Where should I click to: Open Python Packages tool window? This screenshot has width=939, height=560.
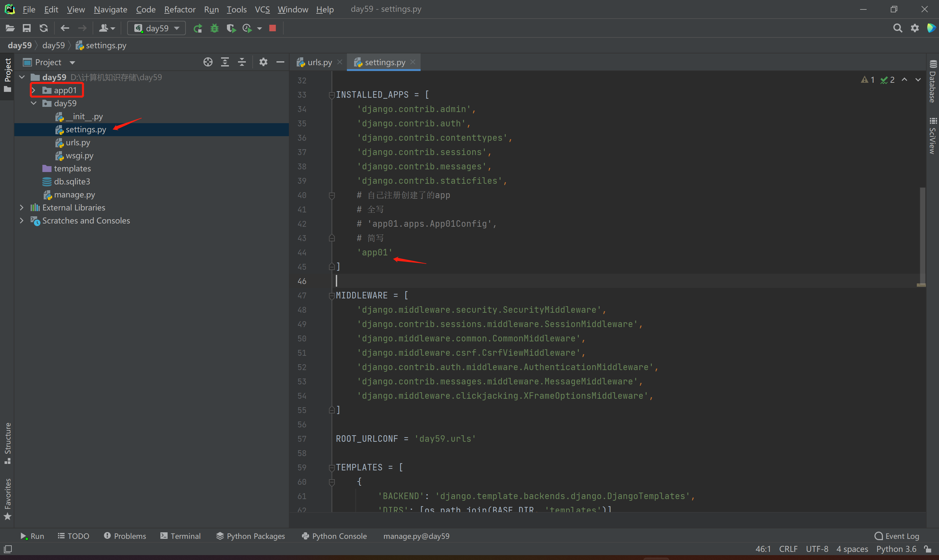251,536
